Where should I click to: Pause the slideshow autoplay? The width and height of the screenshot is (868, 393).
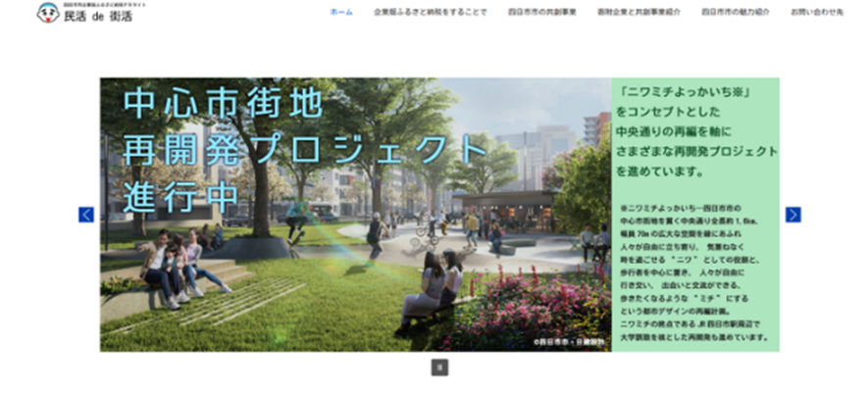click(x=439, y=368)
